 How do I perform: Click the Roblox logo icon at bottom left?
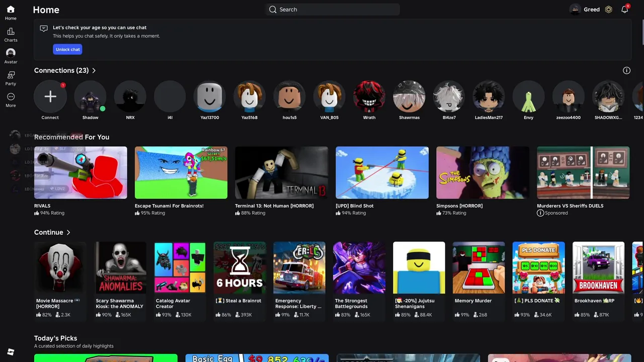tap(11, 352)
